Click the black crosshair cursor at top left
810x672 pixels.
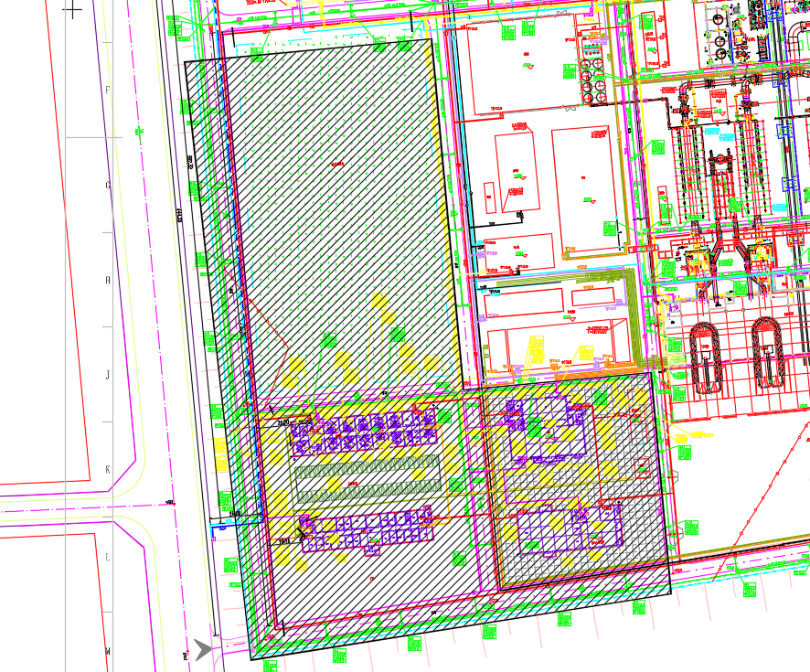click(73, 9)
